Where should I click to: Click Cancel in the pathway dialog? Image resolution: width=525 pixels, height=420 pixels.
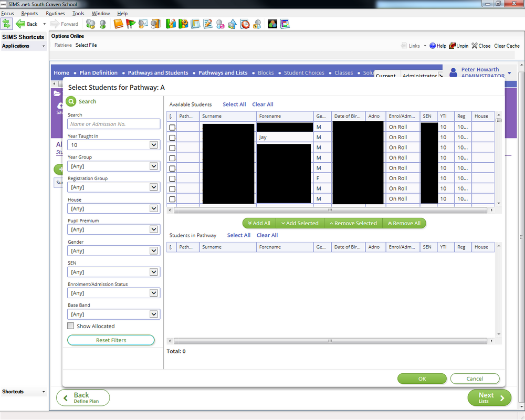coord(475,379)
